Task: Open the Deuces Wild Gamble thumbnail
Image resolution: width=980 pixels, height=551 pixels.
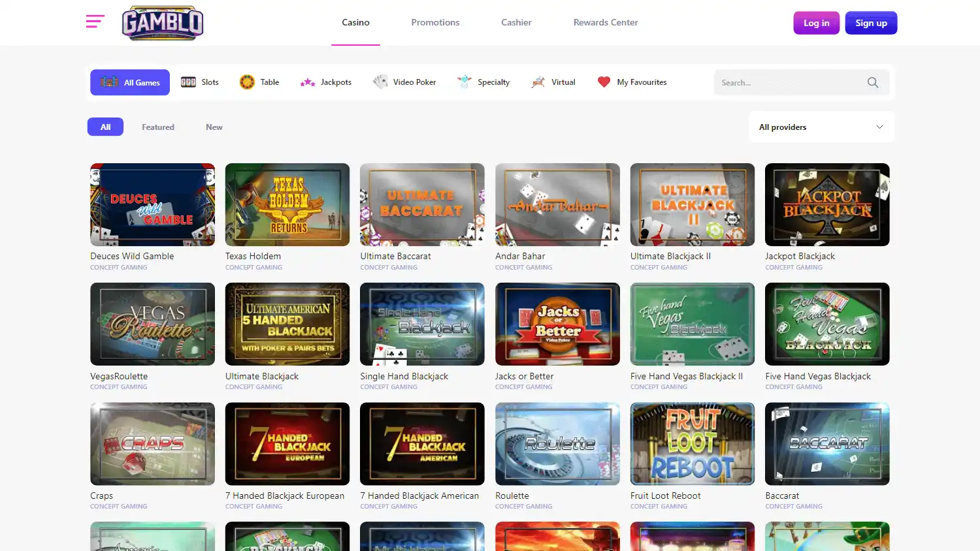Action: 152,204
